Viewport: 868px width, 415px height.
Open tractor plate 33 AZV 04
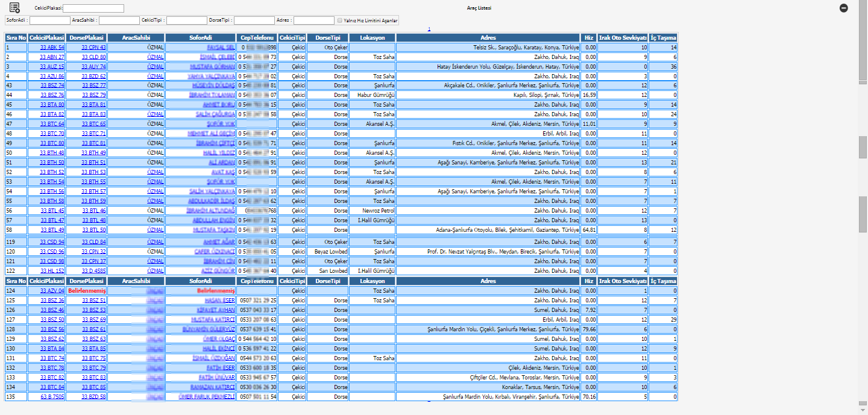(52, 290)
